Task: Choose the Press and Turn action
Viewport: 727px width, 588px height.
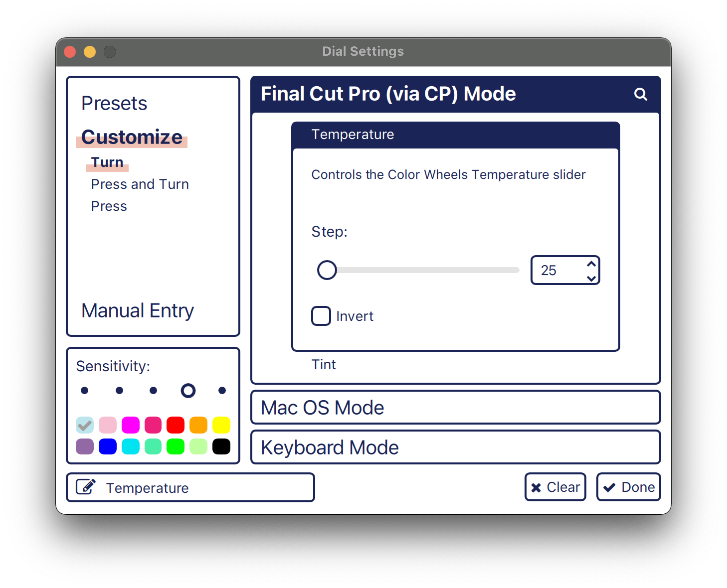Action: pyautogui.click(x=140, y=184)
